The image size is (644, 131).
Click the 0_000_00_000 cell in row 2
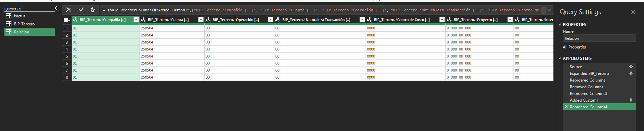coord(479,35)
